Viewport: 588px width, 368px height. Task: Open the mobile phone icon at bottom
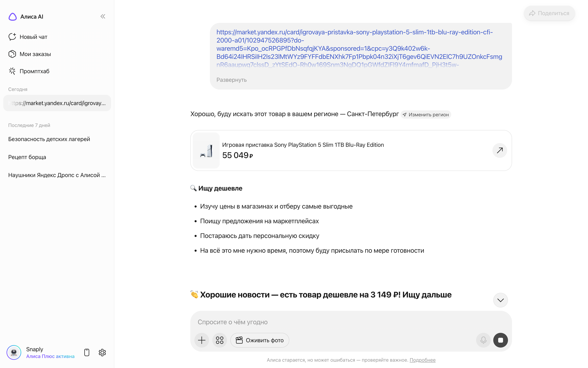click(87, 352)
